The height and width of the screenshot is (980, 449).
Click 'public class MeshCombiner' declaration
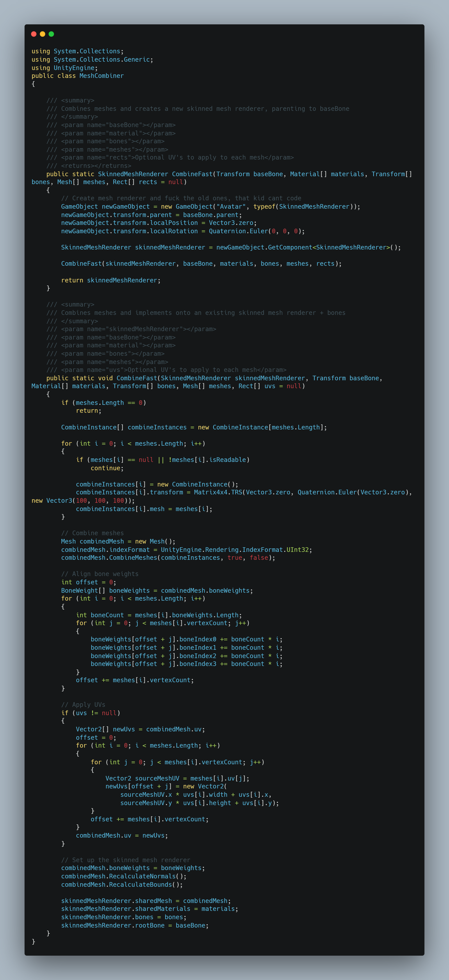click(x=78, y=76)
